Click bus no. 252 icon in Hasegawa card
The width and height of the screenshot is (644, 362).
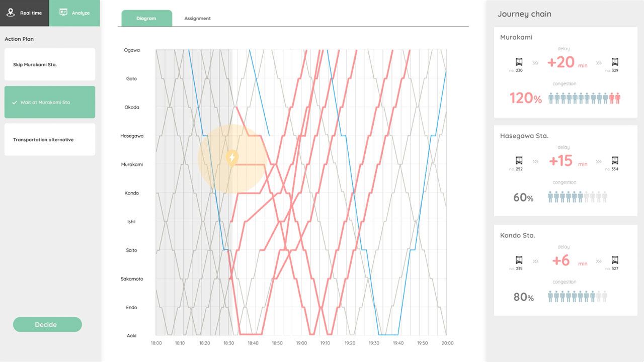tap(519, 161)
